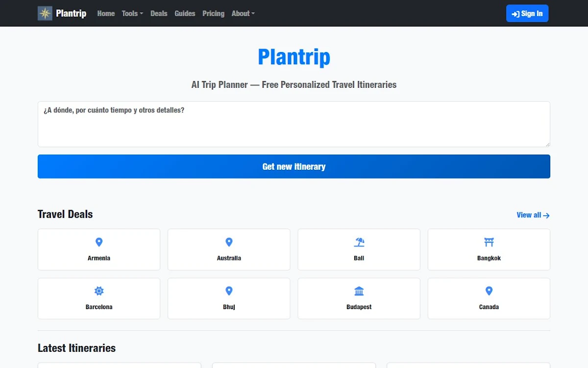Click the map pin icon on Canada card

[x=489, y=291]
